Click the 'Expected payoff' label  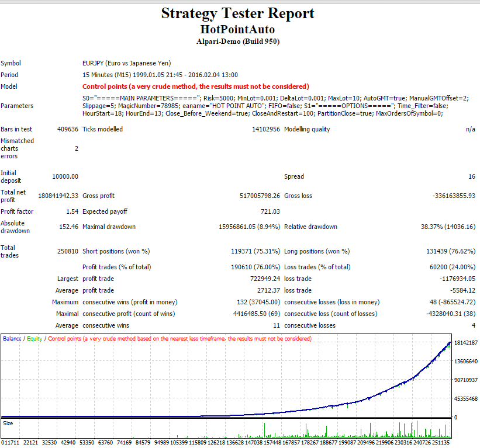click(x=105, y=211)
